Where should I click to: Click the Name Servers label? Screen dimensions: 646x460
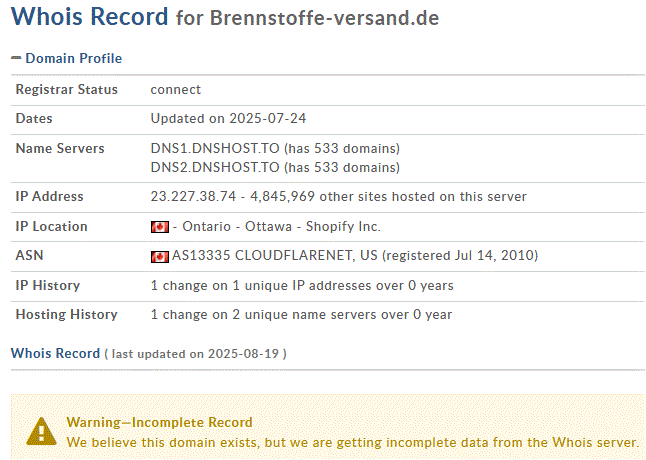60,149
